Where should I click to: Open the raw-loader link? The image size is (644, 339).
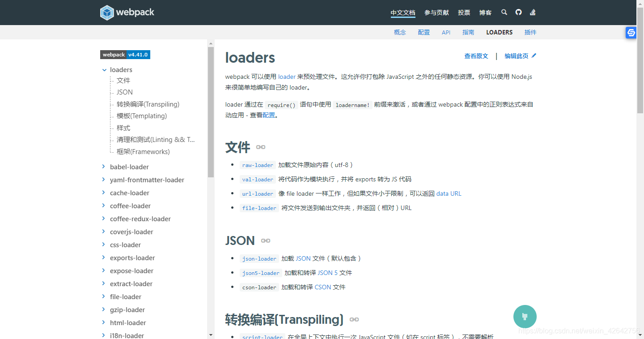pyautogui.click(x=258, y=165)
